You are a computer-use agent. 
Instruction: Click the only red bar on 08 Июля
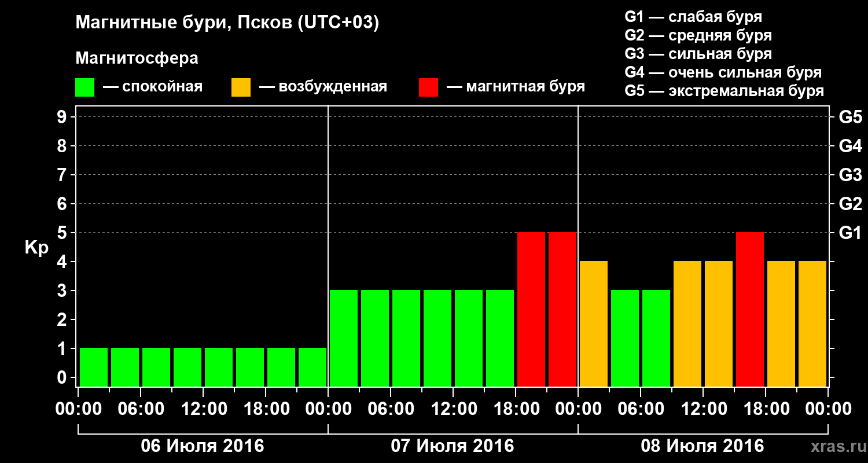pyautogui.click(x=750, y=309)
